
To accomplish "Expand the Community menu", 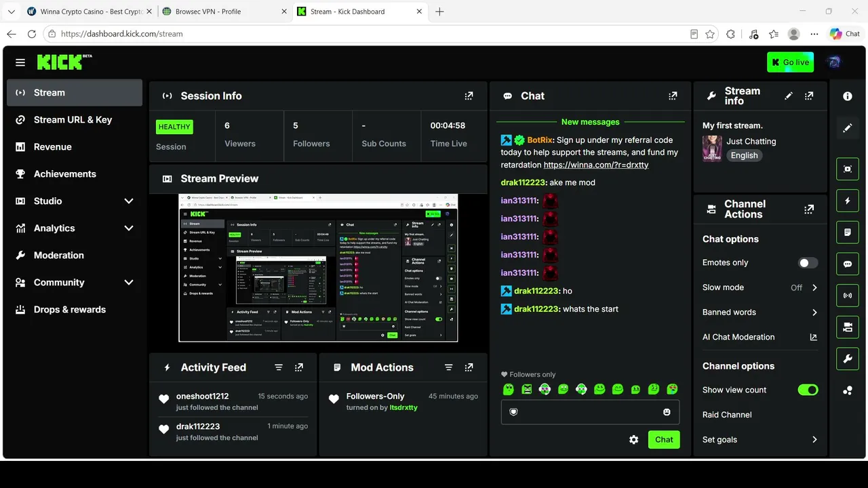I will [x=75, y=283].
